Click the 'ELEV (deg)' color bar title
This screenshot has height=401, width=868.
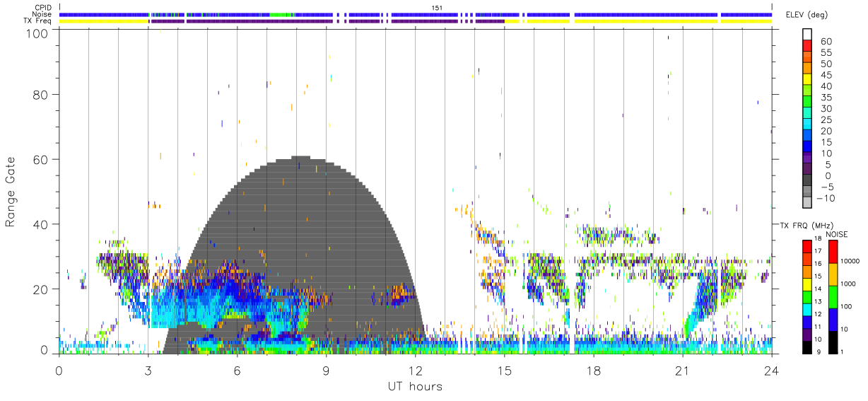point(807,15)
